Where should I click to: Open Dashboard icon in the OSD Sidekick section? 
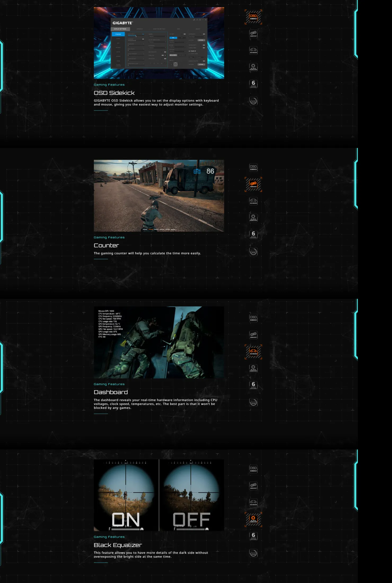point(253,50)
